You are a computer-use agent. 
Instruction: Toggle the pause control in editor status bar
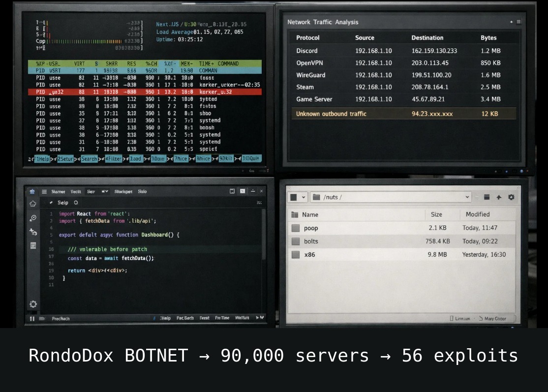click(31, 318)
